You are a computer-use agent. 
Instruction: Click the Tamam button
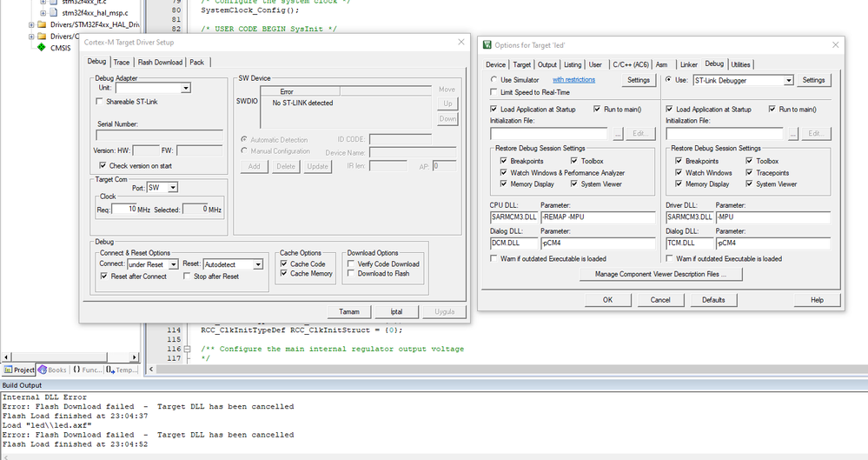pyautogui.click(x=349, y=311)
